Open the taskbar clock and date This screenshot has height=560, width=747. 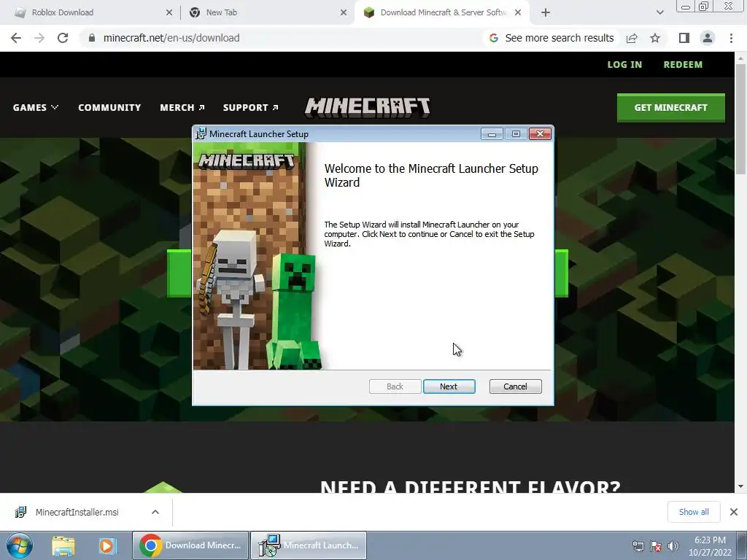pyautogui.click(x=710, y=546)
